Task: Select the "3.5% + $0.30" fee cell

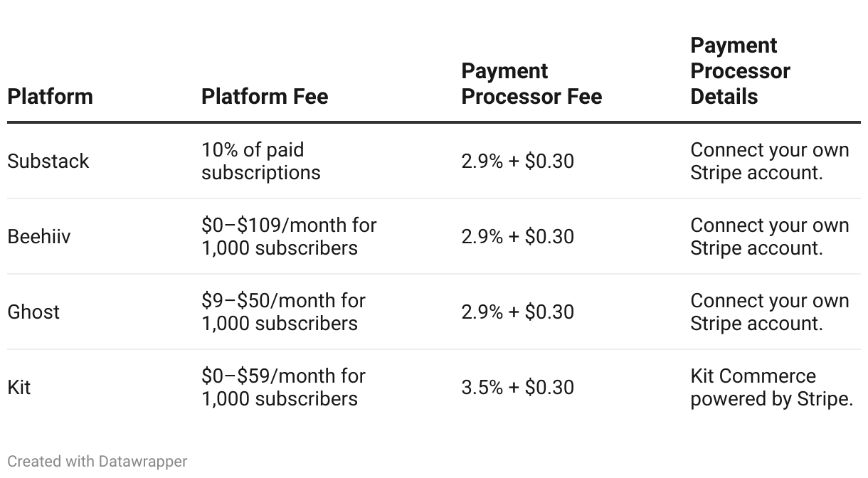Action: tap(517, 388)
